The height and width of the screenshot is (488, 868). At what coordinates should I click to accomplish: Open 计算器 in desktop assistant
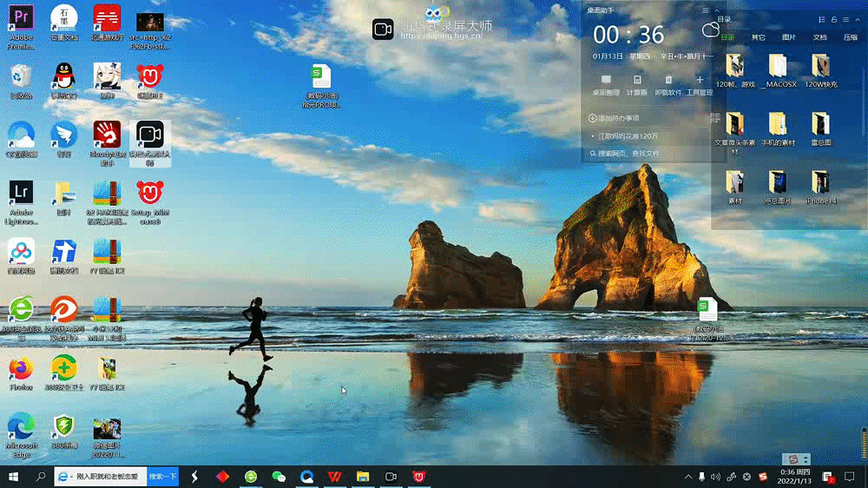636,85
